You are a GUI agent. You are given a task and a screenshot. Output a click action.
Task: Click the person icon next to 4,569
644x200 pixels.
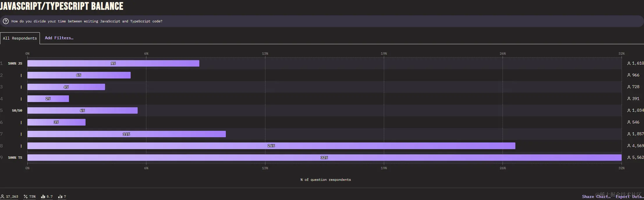point(629,146)
